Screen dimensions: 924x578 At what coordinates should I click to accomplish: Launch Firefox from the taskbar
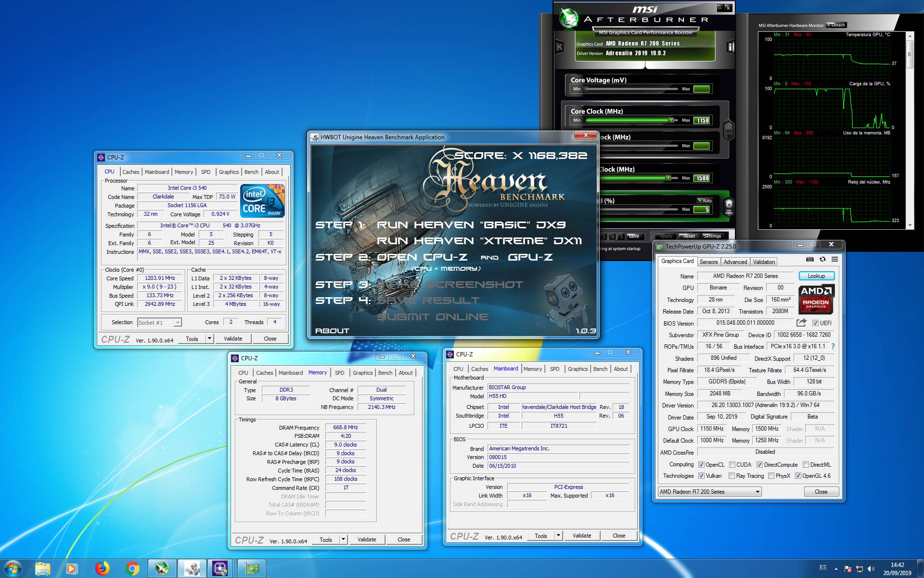tap(102, 569)
